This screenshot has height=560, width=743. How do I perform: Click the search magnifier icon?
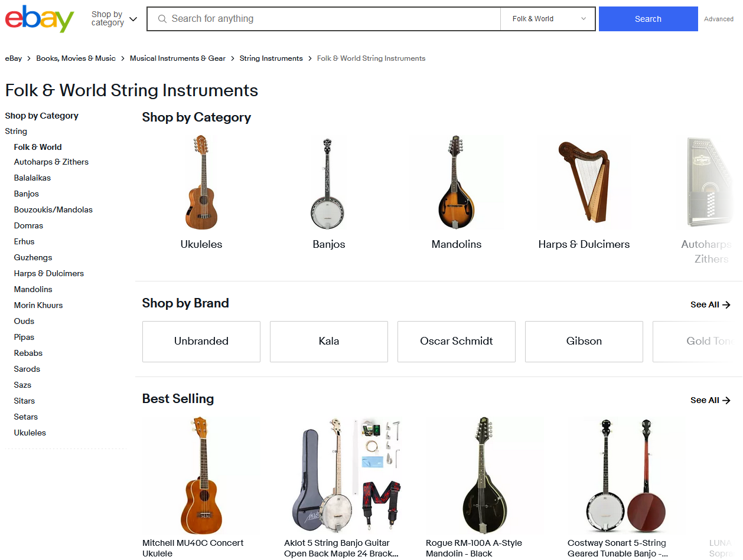pos(162,19)
